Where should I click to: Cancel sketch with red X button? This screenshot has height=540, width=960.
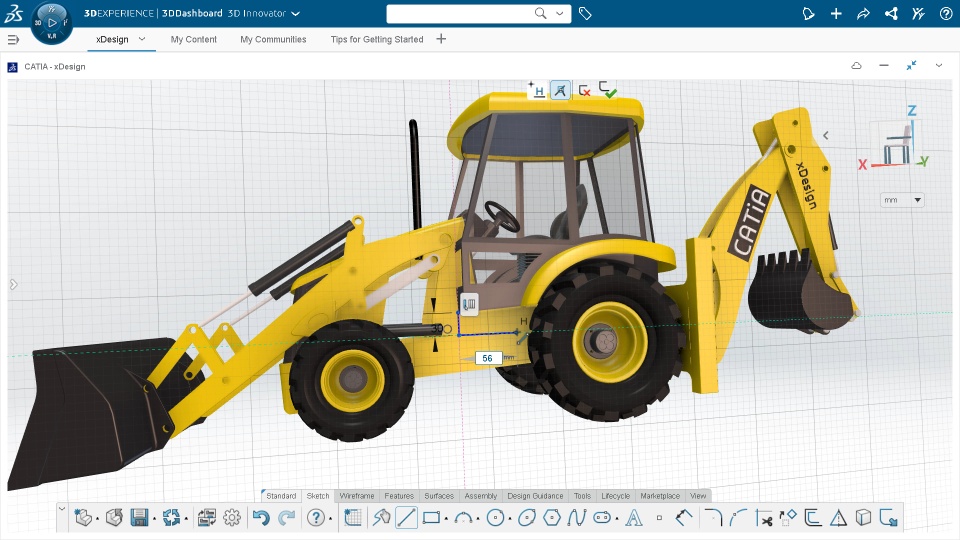[x=585, y=90]
